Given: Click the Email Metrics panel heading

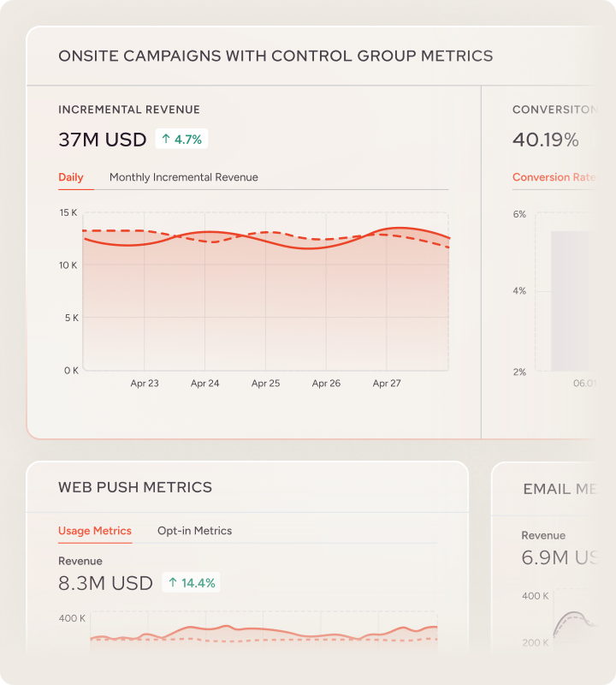Looking at the screenshot, I should (560, 489).
